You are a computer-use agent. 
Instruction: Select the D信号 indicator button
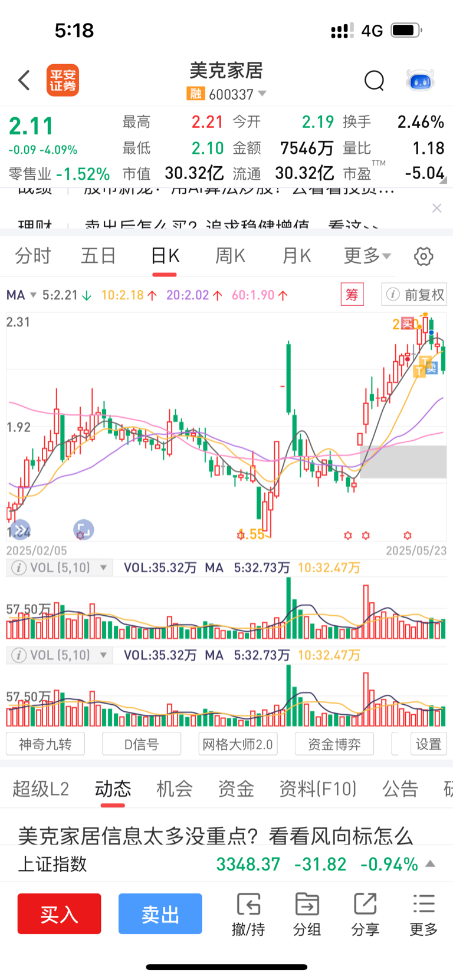click(x=142, y=744)
